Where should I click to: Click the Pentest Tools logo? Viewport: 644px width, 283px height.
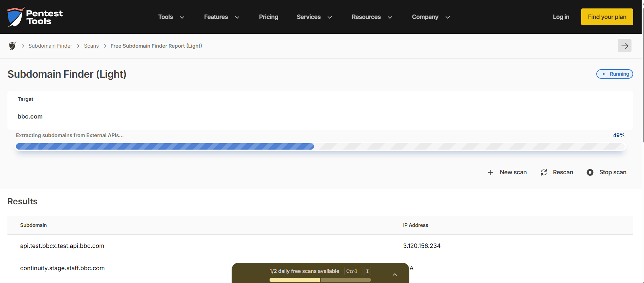[x=35, y=17]
